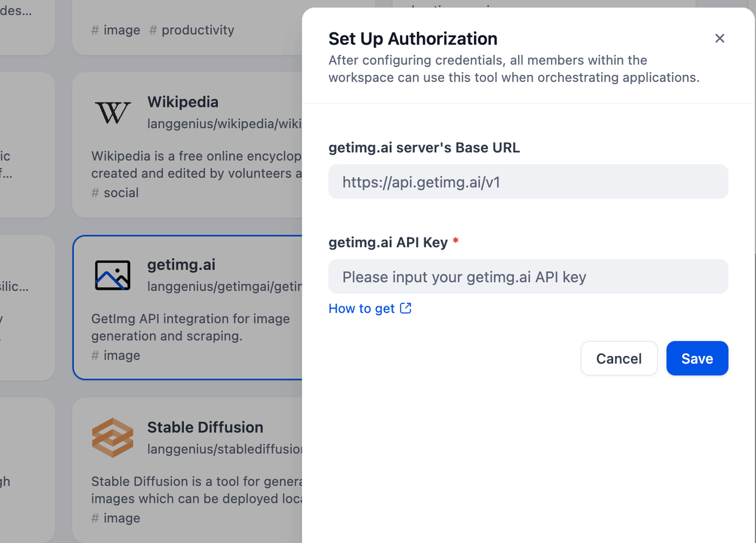Screen dimensions: 756x543
Task: Open the "How to get" link text
Action: click(361, 309)
